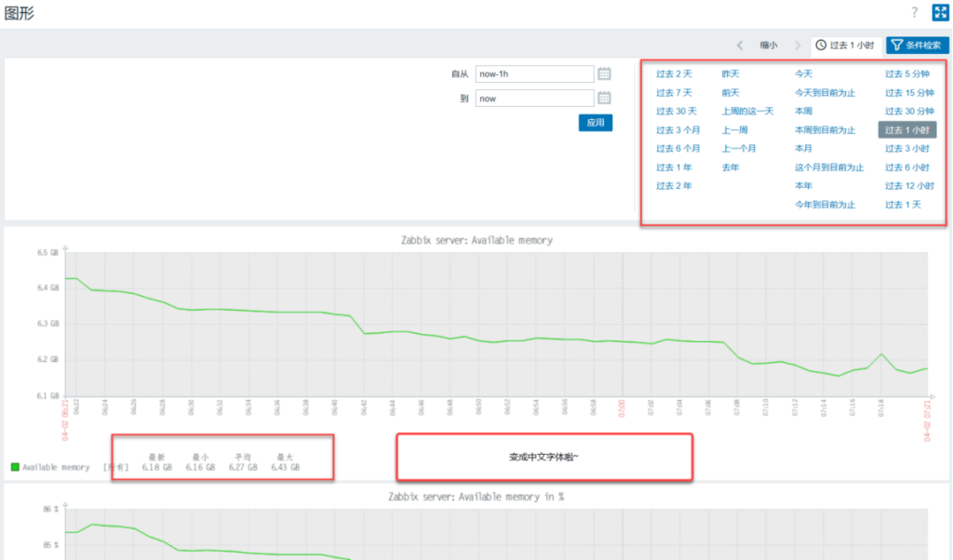Select 过去 30 天 time range link
Viewport: 953px width, 560px height.
point(676,111)
